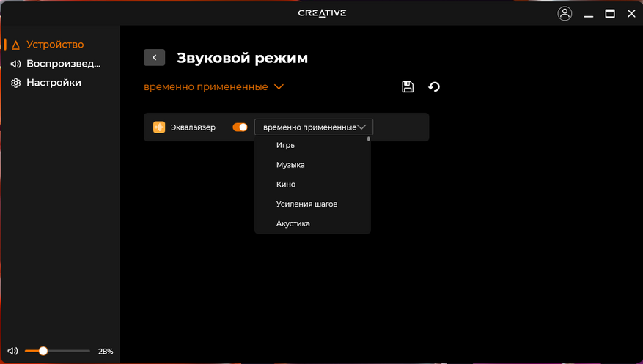Toggle the Эквалайзер switch off

(x=240, y=127)
